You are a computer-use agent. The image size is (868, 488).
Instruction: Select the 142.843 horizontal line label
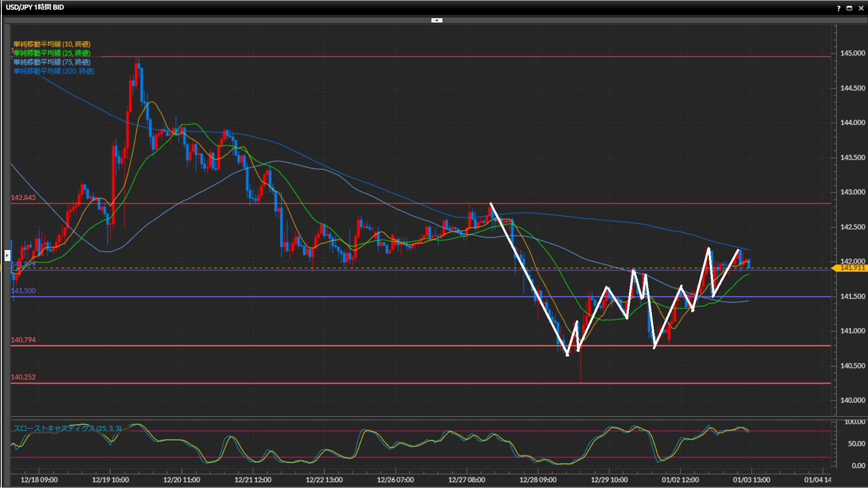pyautogui.click(x=23, y=198)
